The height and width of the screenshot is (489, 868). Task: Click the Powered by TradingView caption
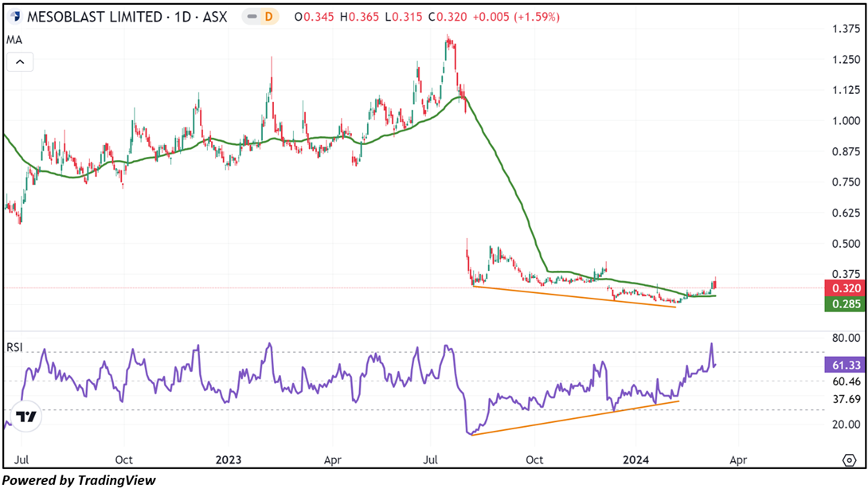pyautogui.click(x=79, y=480)
